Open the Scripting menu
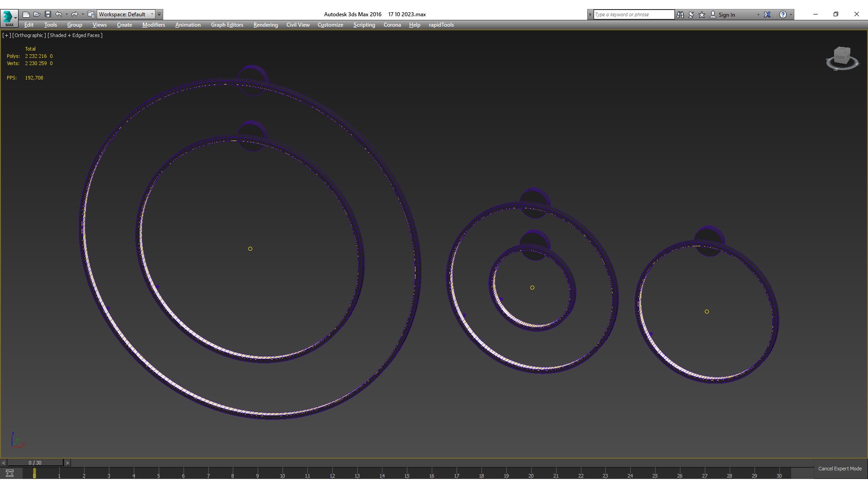The image size is (868, 488). pyautogui.click(x=364, y=25)
